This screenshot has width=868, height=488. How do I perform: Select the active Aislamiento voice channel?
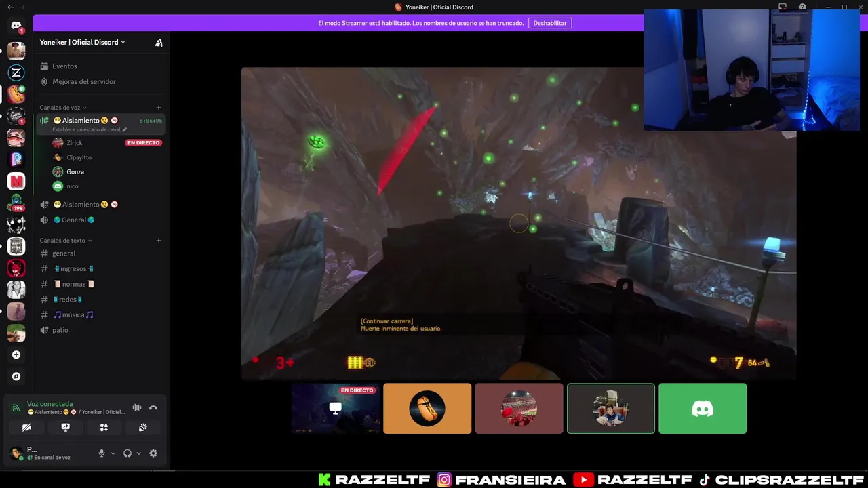tap(100, 124)
